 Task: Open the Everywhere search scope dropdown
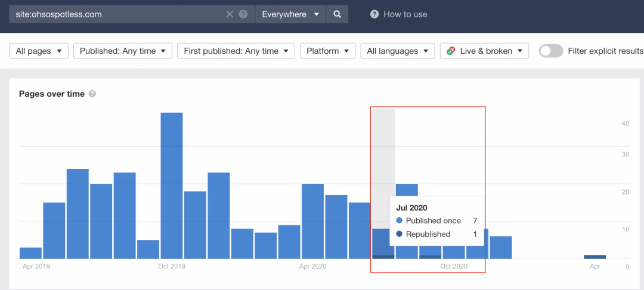[290, 14]
